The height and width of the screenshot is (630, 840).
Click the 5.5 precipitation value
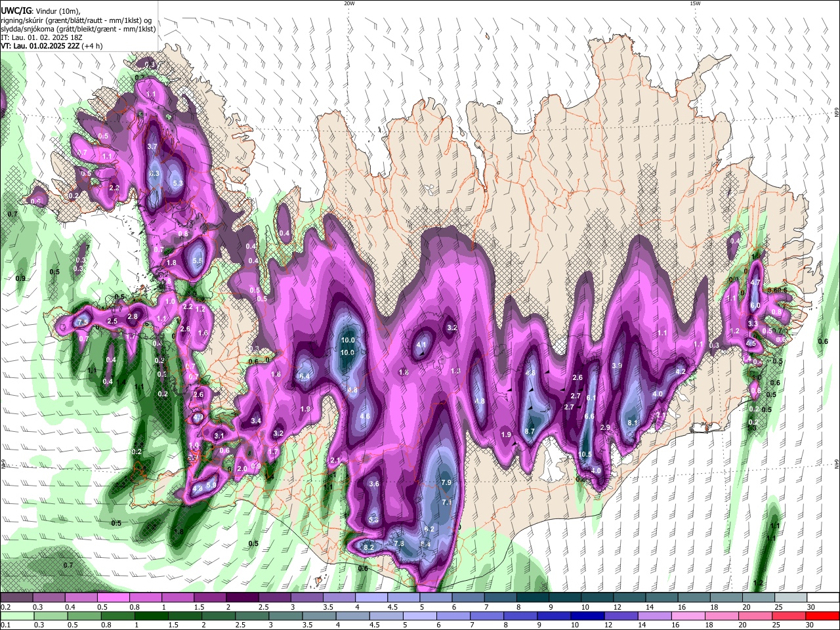coord(198,260)
